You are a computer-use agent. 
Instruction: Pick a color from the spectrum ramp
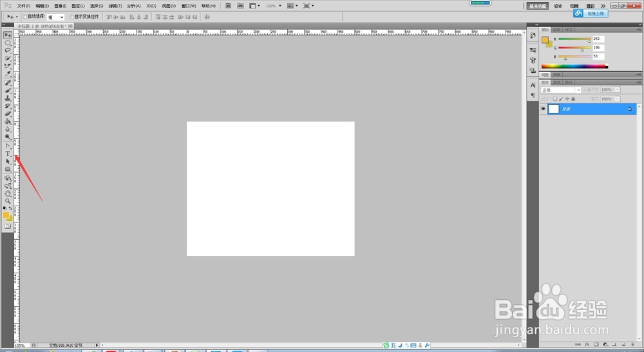pyautogui.click(x=574, y=66)
